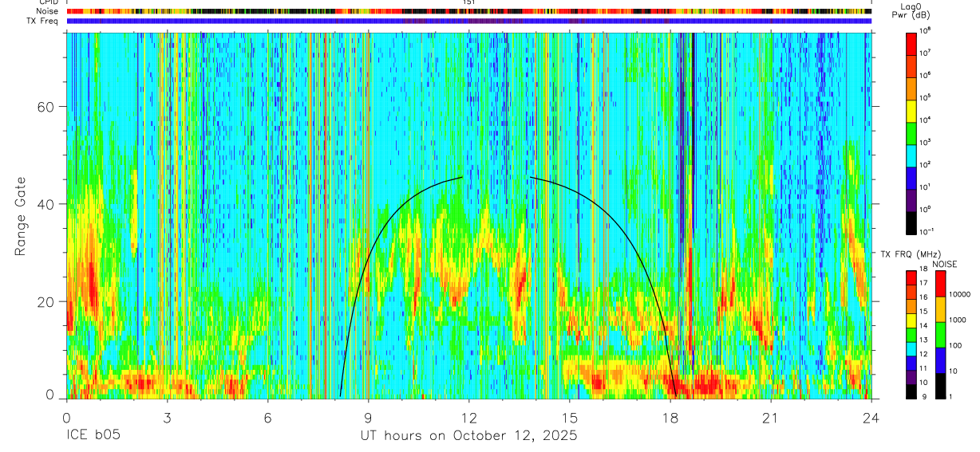Click the x-axis tick label 3

click(x=168, y=417)
